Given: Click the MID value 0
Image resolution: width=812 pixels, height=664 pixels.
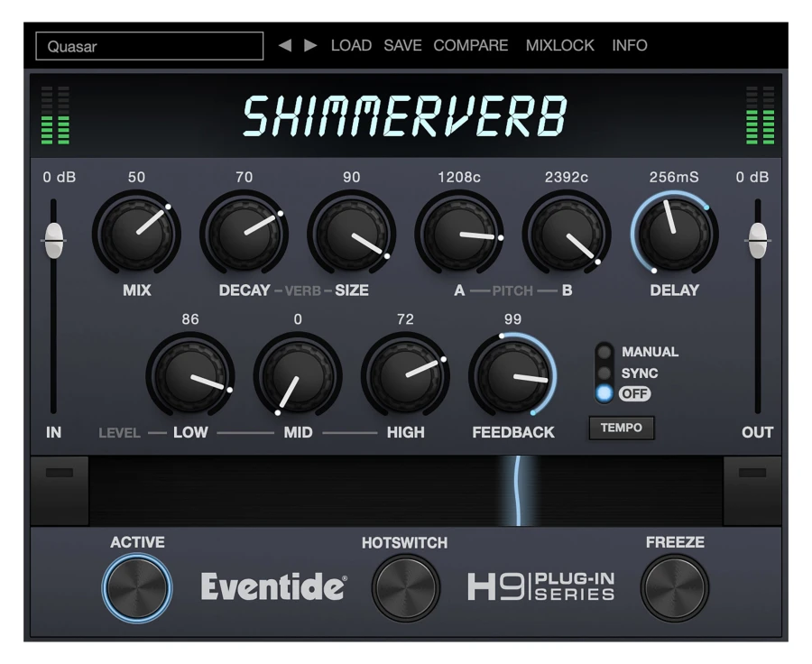Looking at the screenshot, I should tap(298, 319).
